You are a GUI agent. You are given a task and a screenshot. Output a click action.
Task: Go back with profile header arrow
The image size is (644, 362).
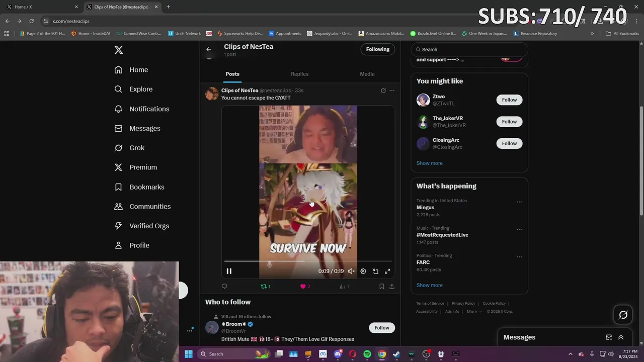(209, 49)
